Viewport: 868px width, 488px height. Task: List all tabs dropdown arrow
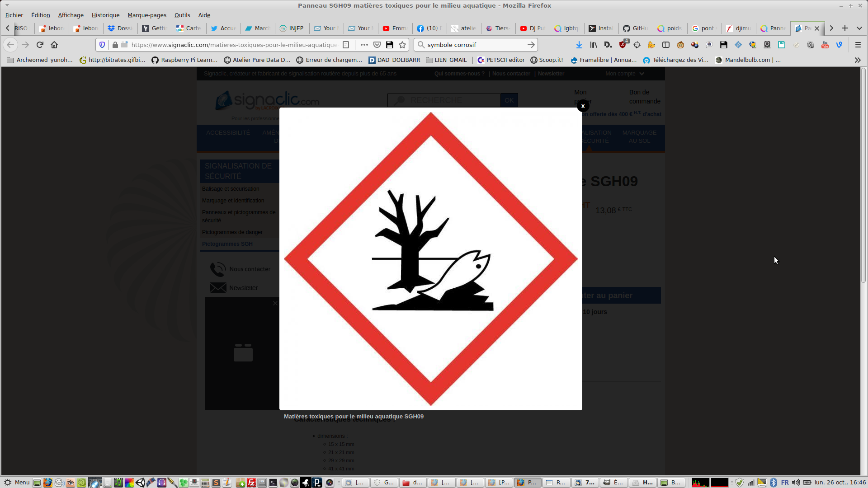859,28
